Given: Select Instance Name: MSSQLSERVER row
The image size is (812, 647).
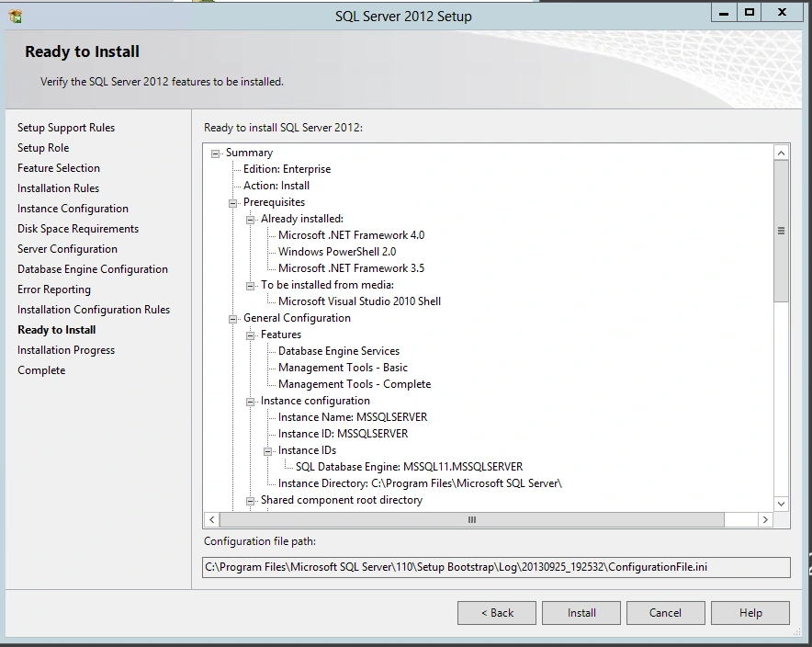Looking at the screenshot, I should 353,417.
